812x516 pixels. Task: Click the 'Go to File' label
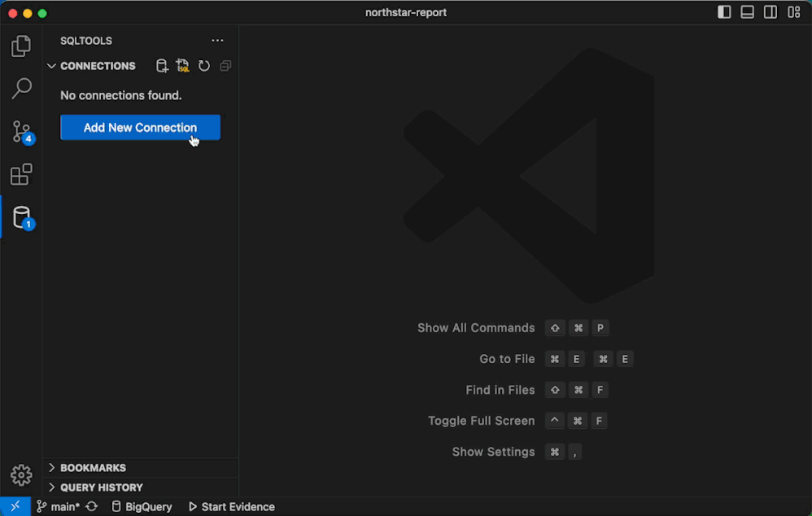pos(507,359)
